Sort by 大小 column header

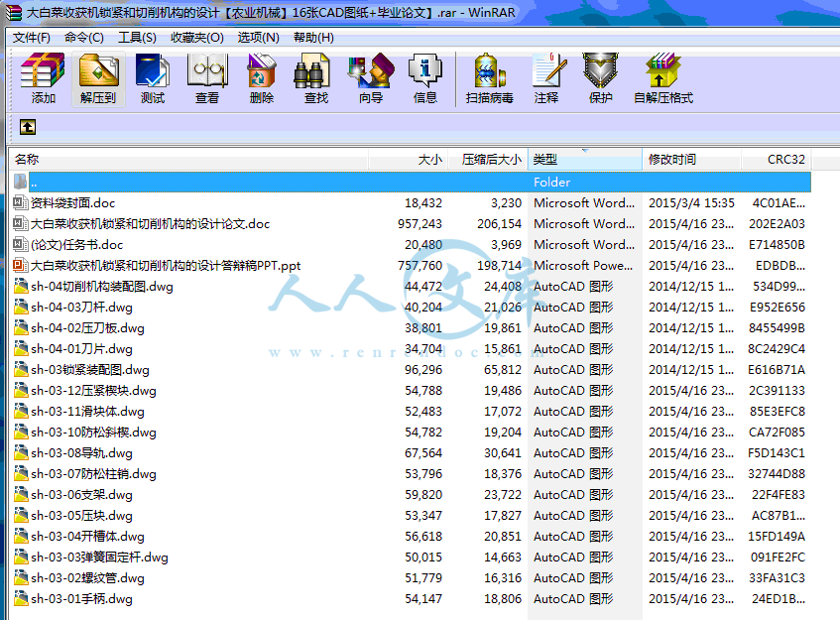coord(409,159)
